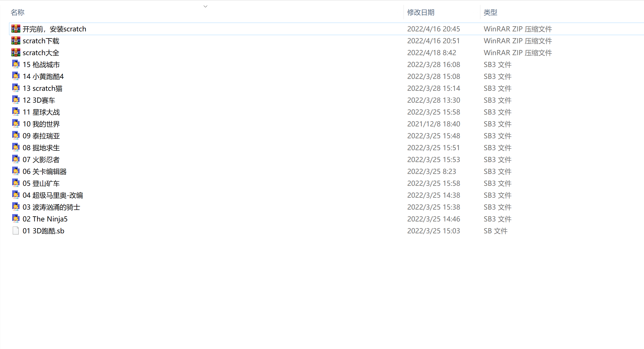This screenshot has width=644, height=349.
Task: Click date 2022/4/16 20:45
Action: (434, 29)
